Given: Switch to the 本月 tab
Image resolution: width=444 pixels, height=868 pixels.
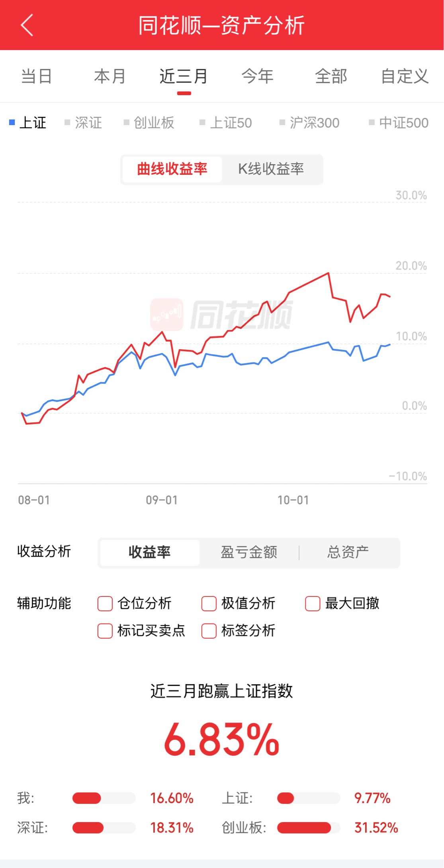Looking at the screenshot, I should pyautogui.click(x=110, y=76).
